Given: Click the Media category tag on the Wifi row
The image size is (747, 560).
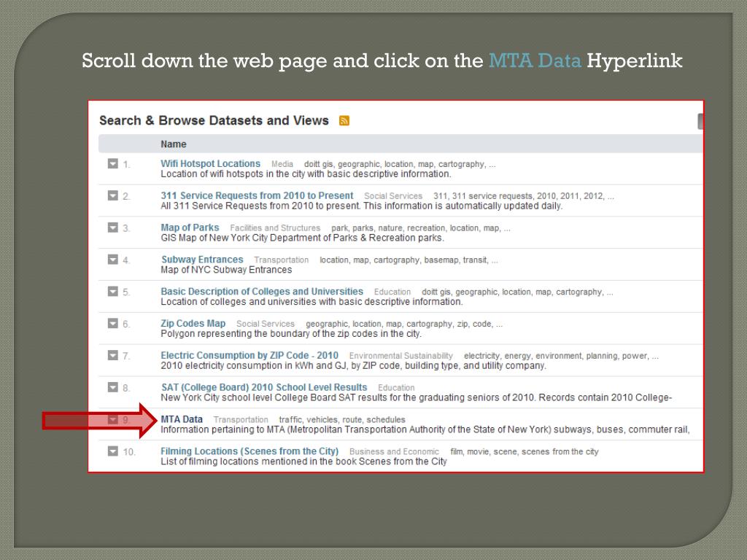Looking at the screenshot, I should tap(282, 164).
